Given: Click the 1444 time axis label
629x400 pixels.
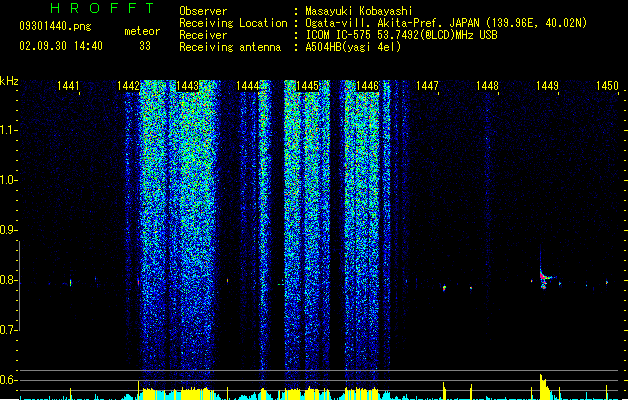Looking at the screenshot, I should 248,86.
